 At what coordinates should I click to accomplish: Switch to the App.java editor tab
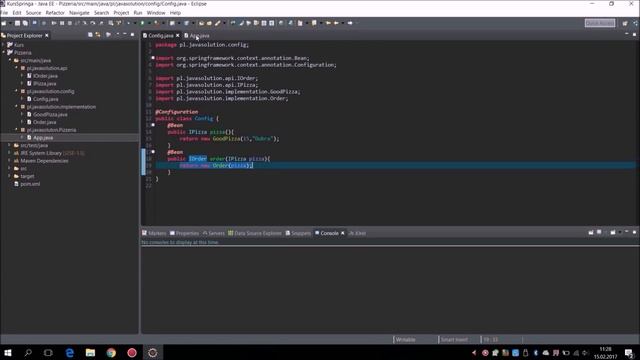pos(197,36)
